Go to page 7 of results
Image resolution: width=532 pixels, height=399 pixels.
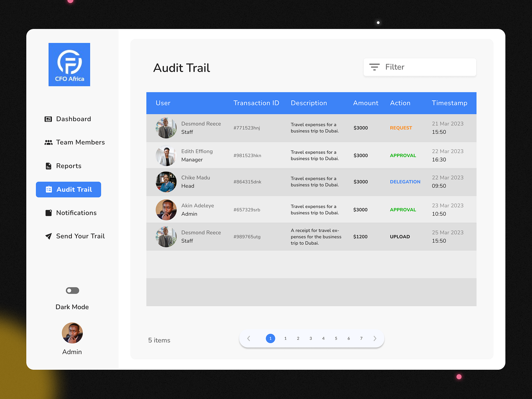click(361, 338)
